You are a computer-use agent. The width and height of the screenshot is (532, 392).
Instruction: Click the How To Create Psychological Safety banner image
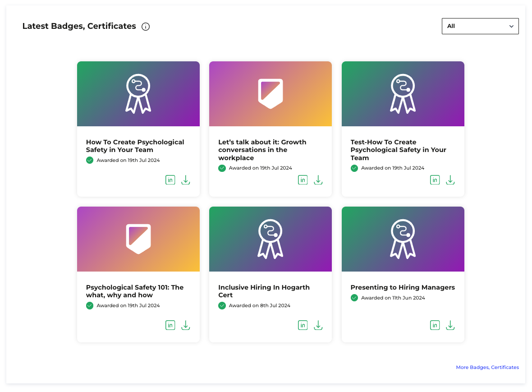click(138, 94)
